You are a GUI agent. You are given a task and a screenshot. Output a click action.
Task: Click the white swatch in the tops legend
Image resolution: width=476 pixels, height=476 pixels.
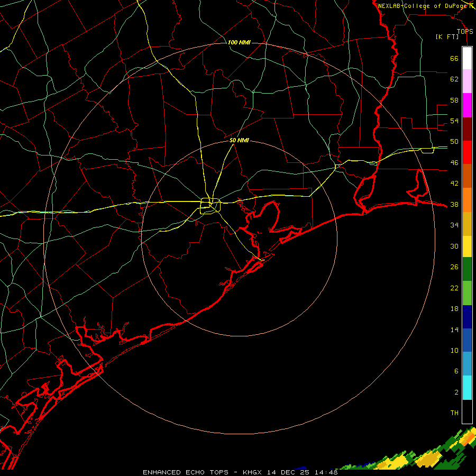click(467, 58)
